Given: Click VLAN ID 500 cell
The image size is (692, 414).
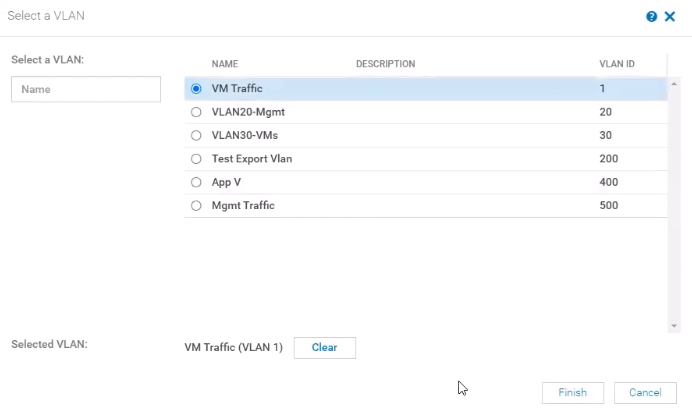Looking at the screenshot, I should point(609,206).
